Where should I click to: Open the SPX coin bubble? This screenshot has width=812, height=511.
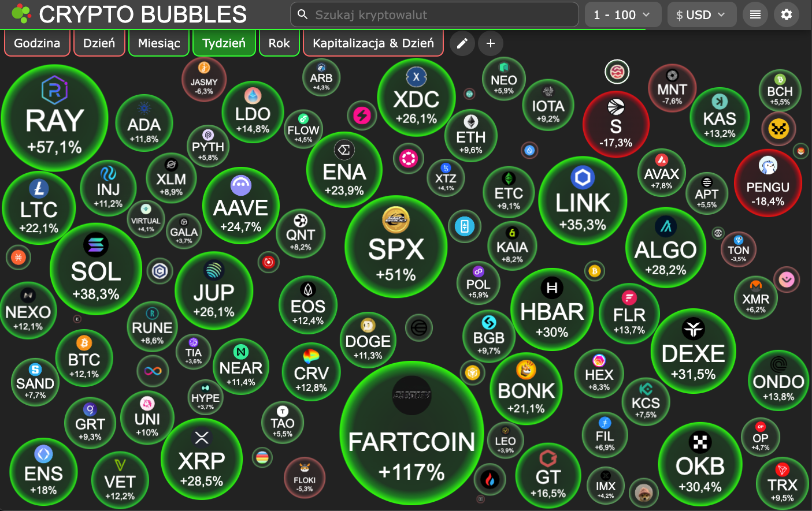pyautogui.click(x=396, y=247)
